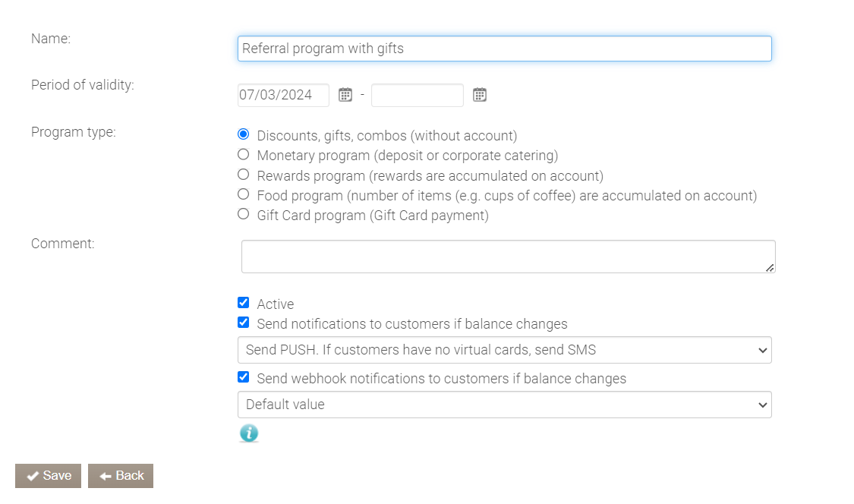Click the start date field showing 07/03/2024
The image size is (854, 504).
283,95
